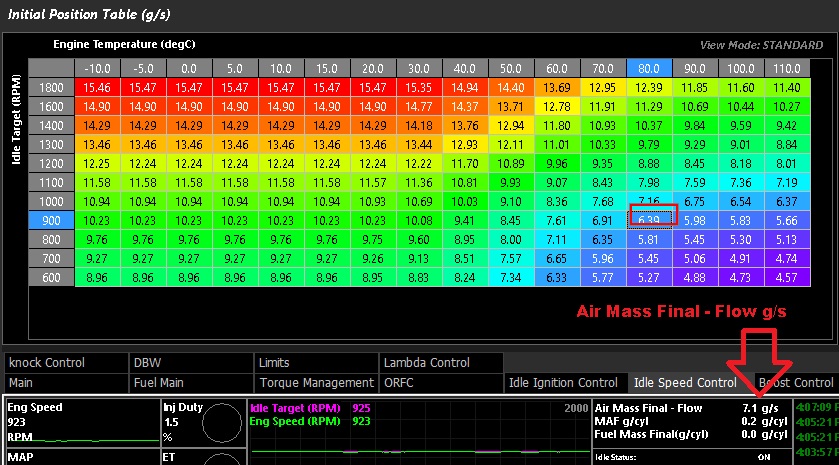839x465 pixels.
Task: Select the 1800 RPM row header
Action: (51, 88)
